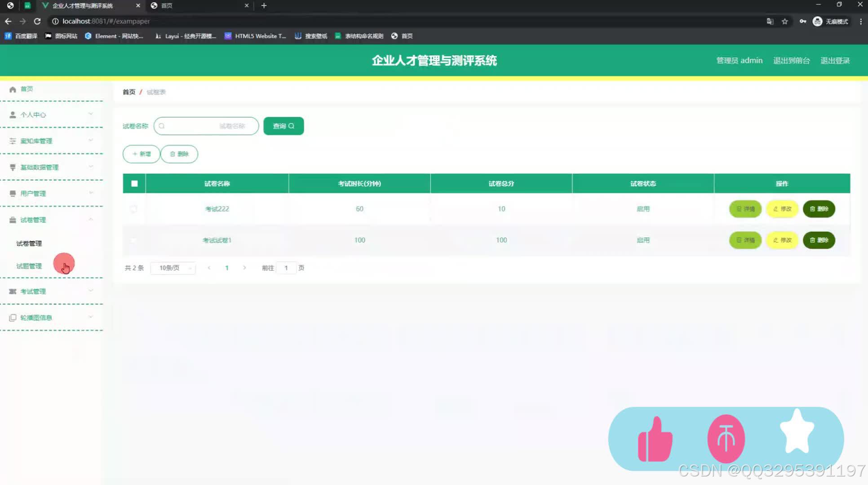The width and height of the screenshot is (868, 485).
Task: Click the 前往 page number input
Action: tap(286, 268)
